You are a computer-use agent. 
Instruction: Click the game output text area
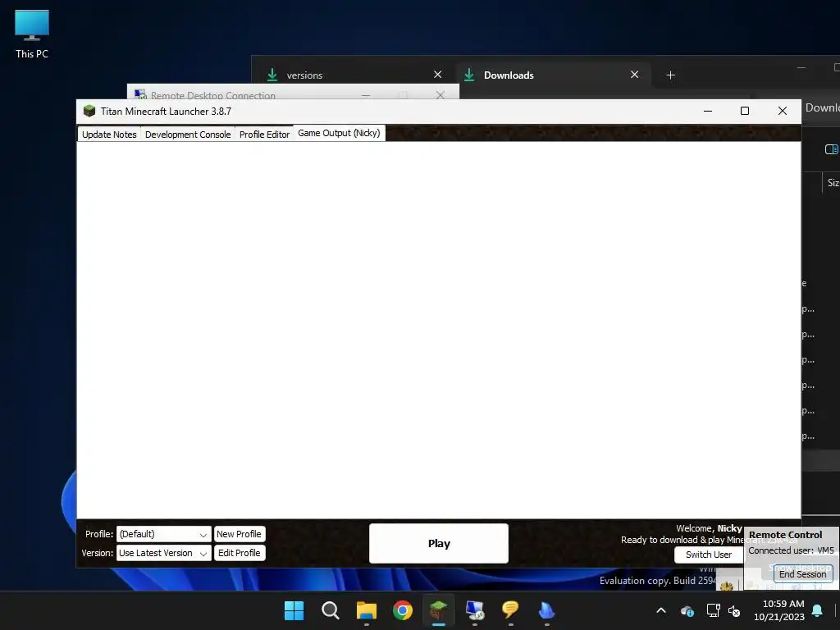click(x=439, y=330)
